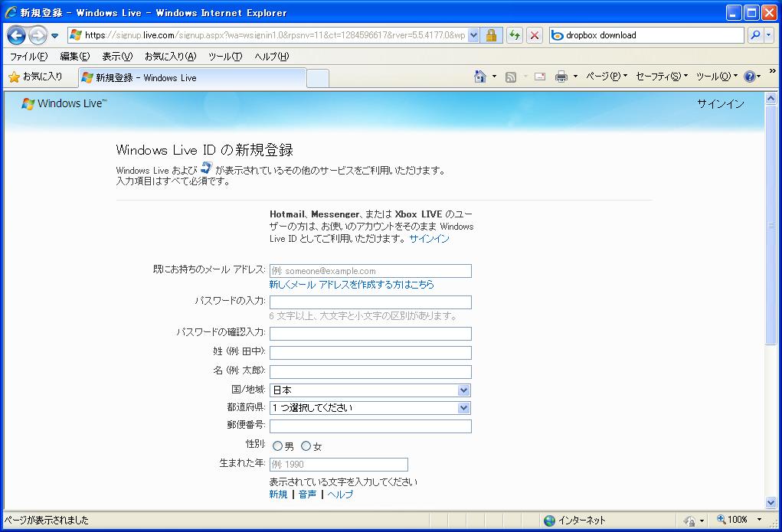Viewport: 782px width, 532px height.
Task: Click the Internet Explorer icon in title bar
Action: pyautogui.click(x=11, y=12)
